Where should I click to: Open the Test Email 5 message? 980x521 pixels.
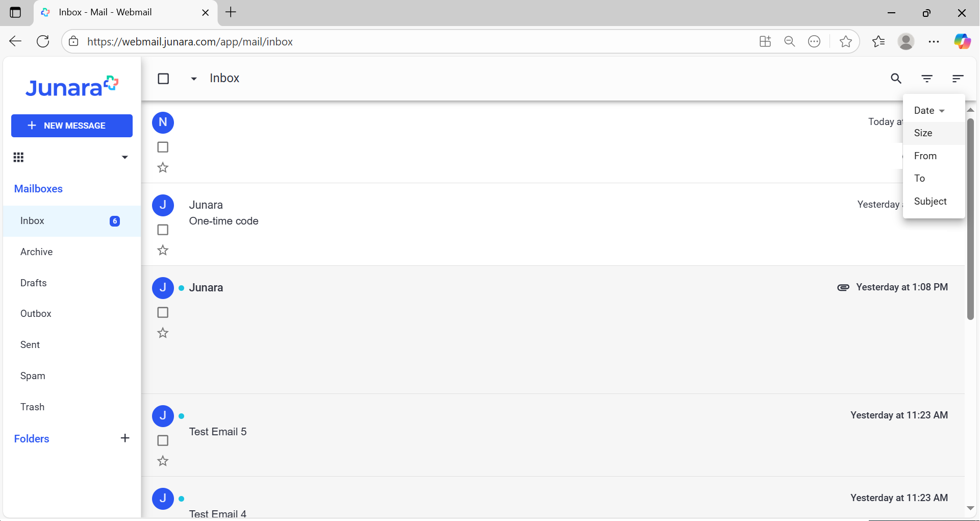[x=552, y=435]
